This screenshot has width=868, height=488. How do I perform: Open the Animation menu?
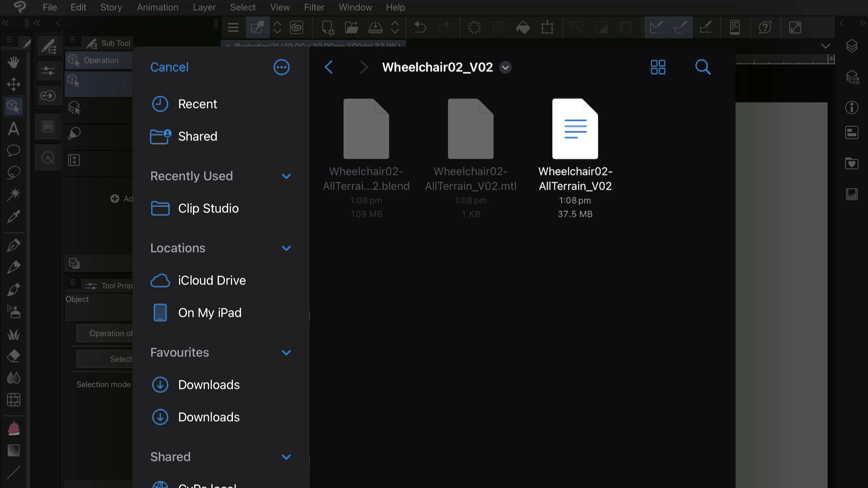[157, 7]
